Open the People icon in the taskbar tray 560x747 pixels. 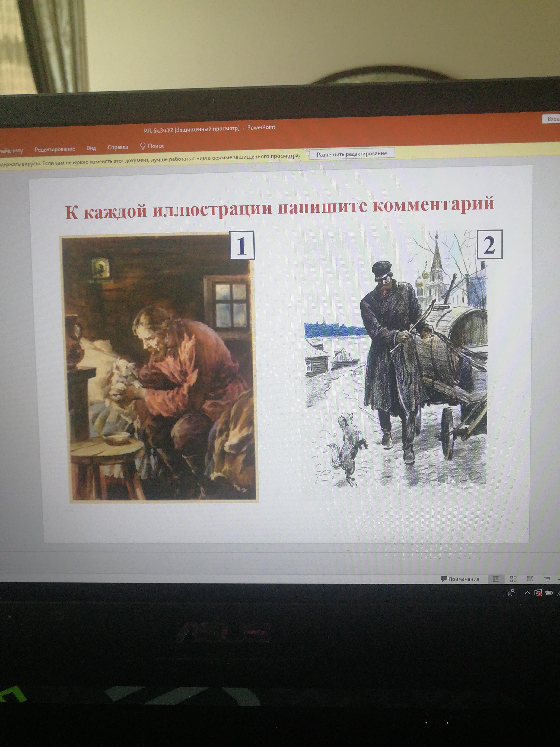pos(511,592)
